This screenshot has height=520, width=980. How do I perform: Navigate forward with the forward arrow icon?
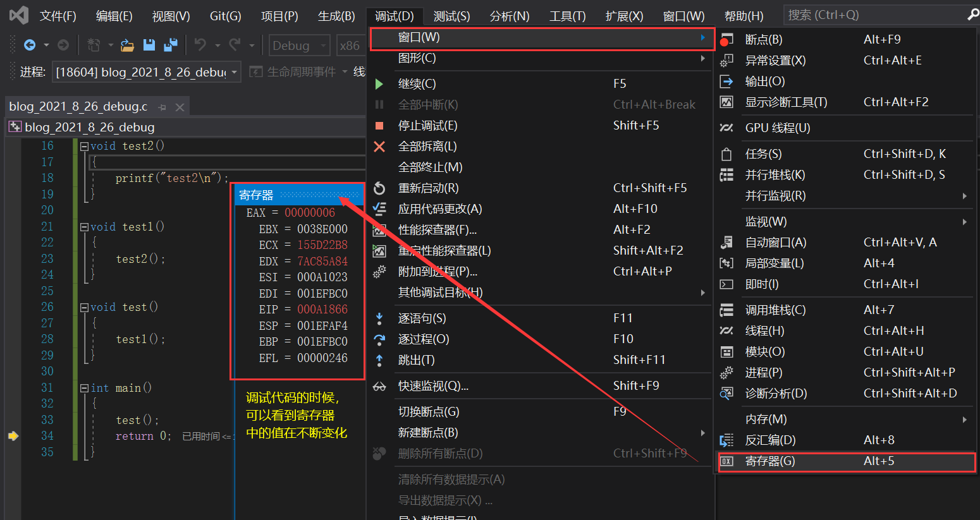(63, 45)
